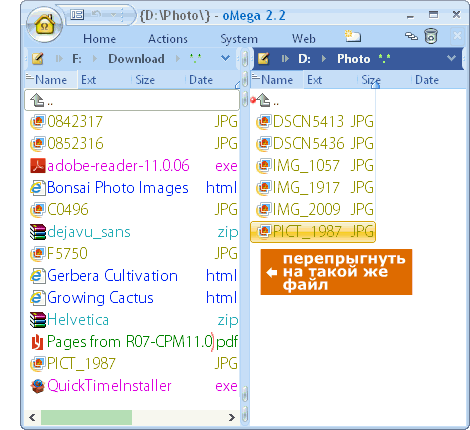This screenshot has width=470, height=430.
Task: Expand the right panel path dropdown
Action: (x=451, y=59)
